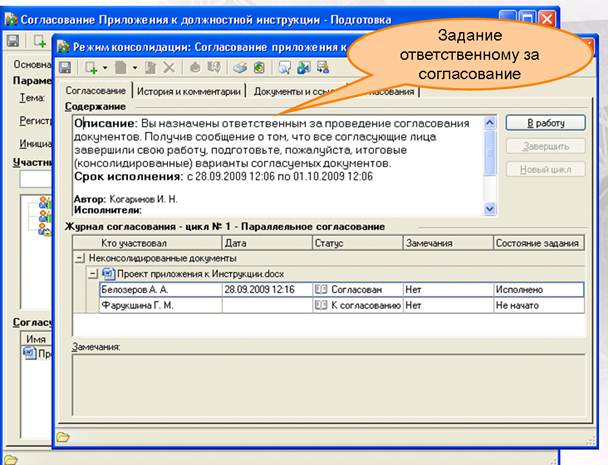Select the Фарукшина Г. М. row
The height and width of the screenshot is (465, 608).
click(342, 306)
